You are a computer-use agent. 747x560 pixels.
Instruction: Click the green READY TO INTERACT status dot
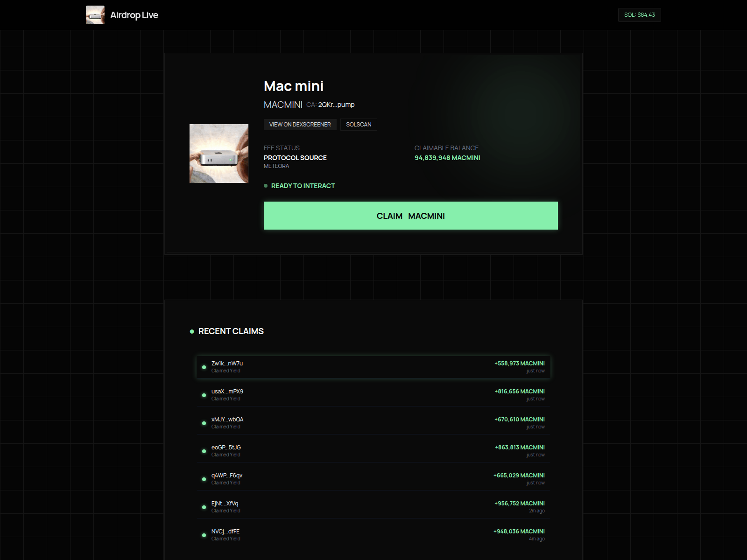pos(266,185)
